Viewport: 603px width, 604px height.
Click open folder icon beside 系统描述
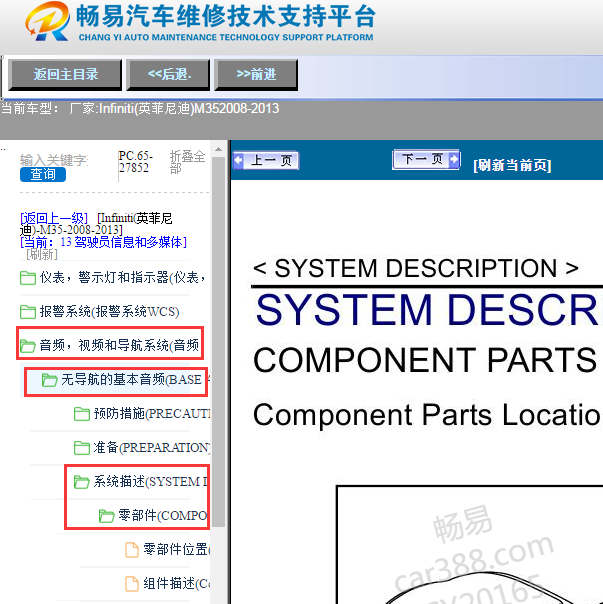pyautogui.click(x=82, y=482)
